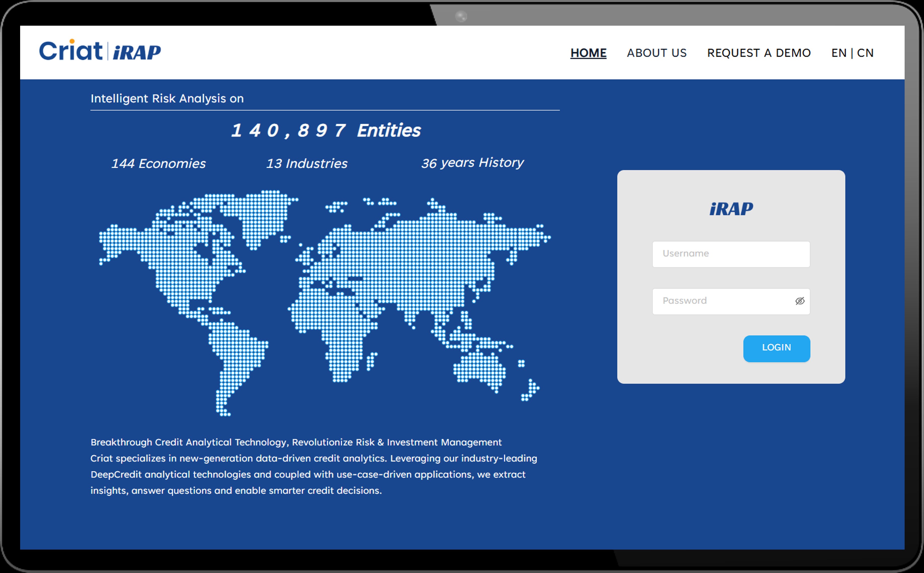
Task: Switch language to CN
Action: [x=865, y=53]
